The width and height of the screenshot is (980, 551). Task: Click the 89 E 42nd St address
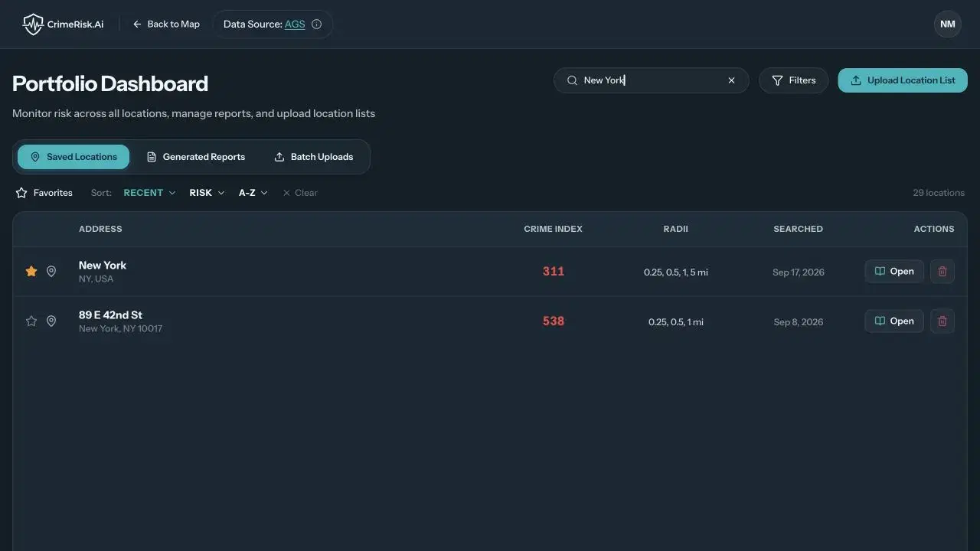[110, 315]
